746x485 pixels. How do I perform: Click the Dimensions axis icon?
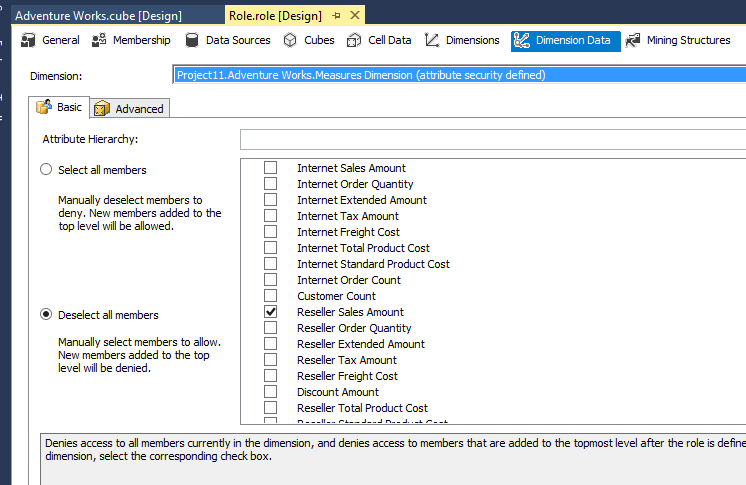tap(432, 40)
